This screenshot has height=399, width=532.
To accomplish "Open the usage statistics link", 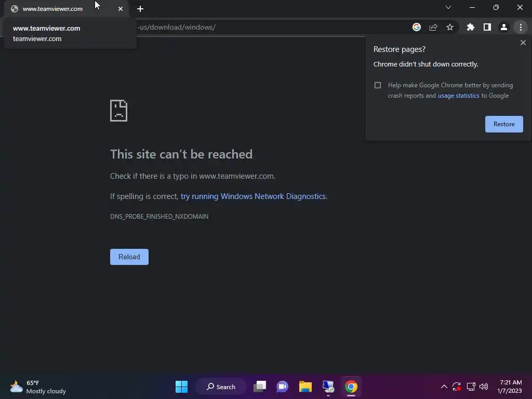I will pyautogui.click(x=458, y=96).
